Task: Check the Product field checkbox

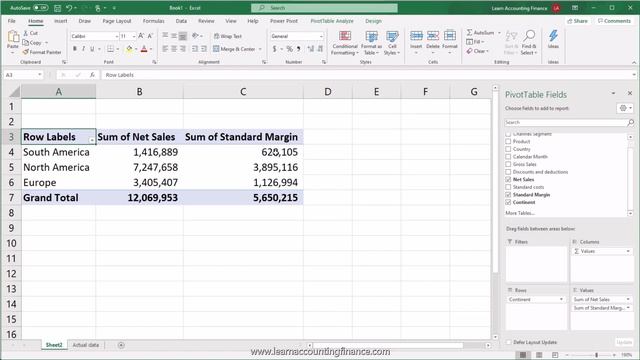Action: click(x=508, y=141)
